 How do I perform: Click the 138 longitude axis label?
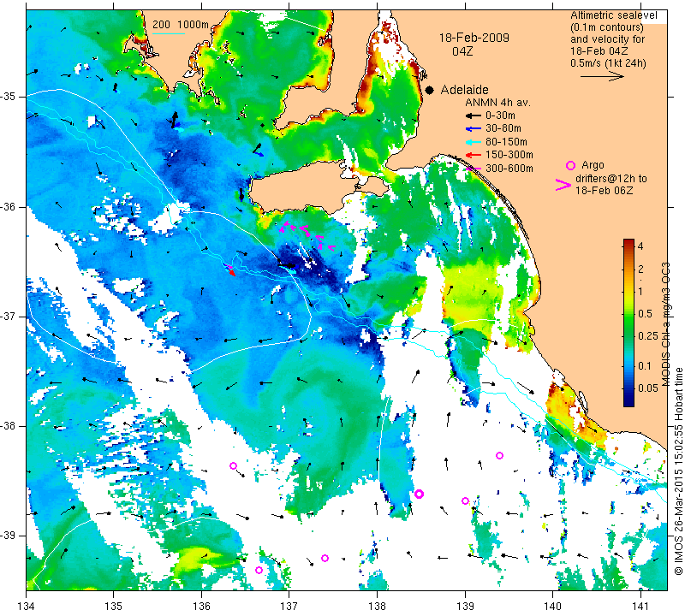click(377, 607)
